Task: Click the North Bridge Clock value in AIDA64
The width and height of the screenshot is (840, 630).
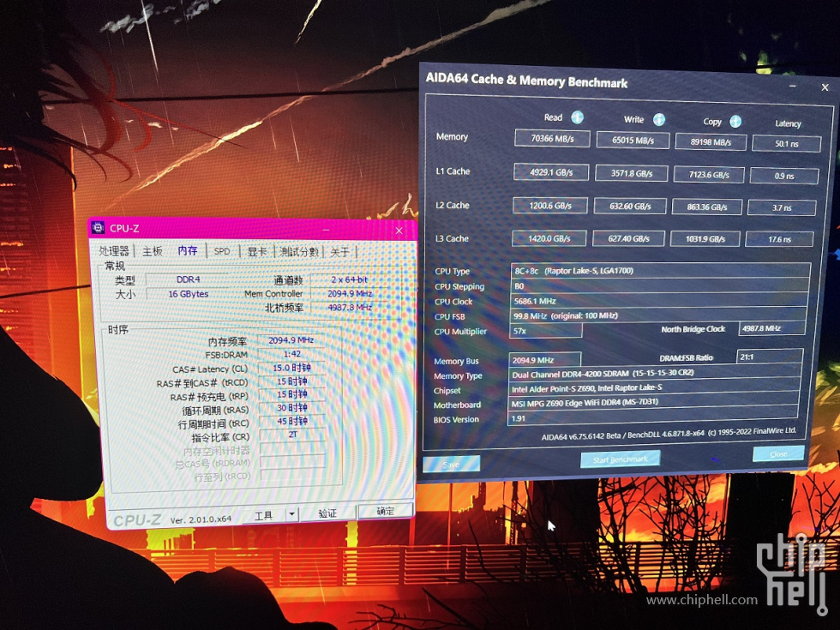Action: click(771, 328)
